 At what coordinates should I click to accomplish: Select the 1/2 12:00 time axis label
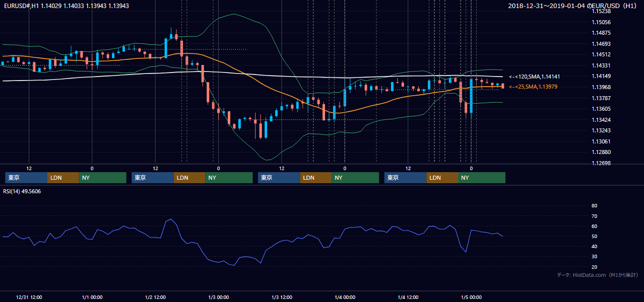coord(155,297)
